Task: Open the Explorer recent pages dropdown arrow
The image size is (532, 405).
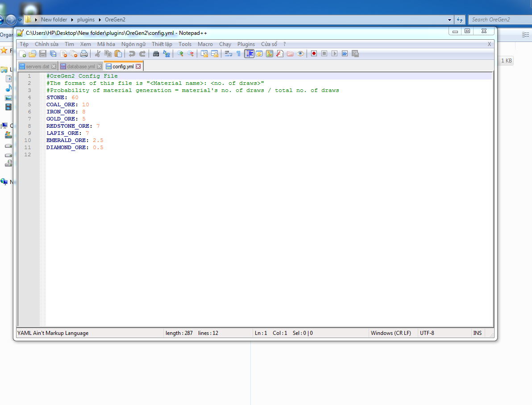Action: coord(20,20)
